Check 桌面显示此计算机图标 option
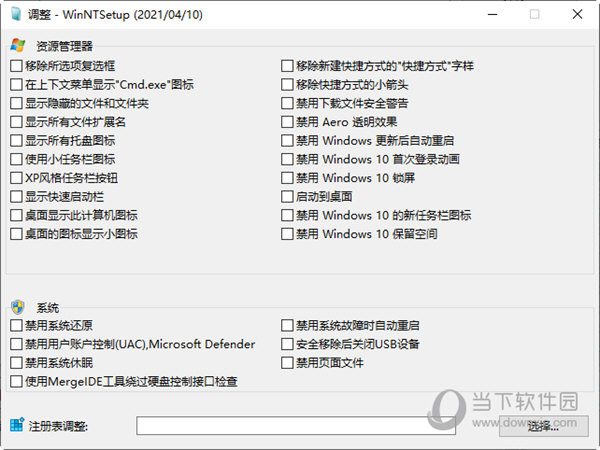The height and width of the screenshot is (450, 600). pyautogui.click(x=16, y=215)
